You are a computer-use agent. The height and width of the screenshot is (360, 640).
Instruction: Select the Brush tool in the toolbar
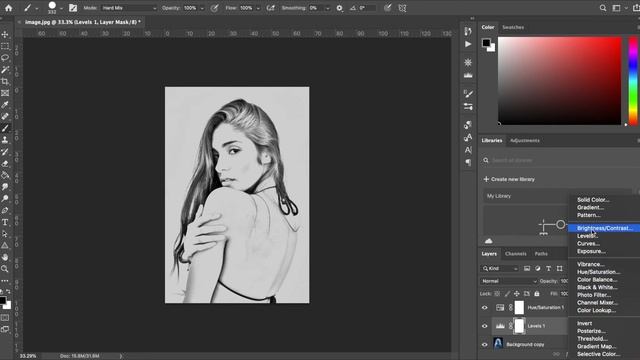tap(5, 128)
